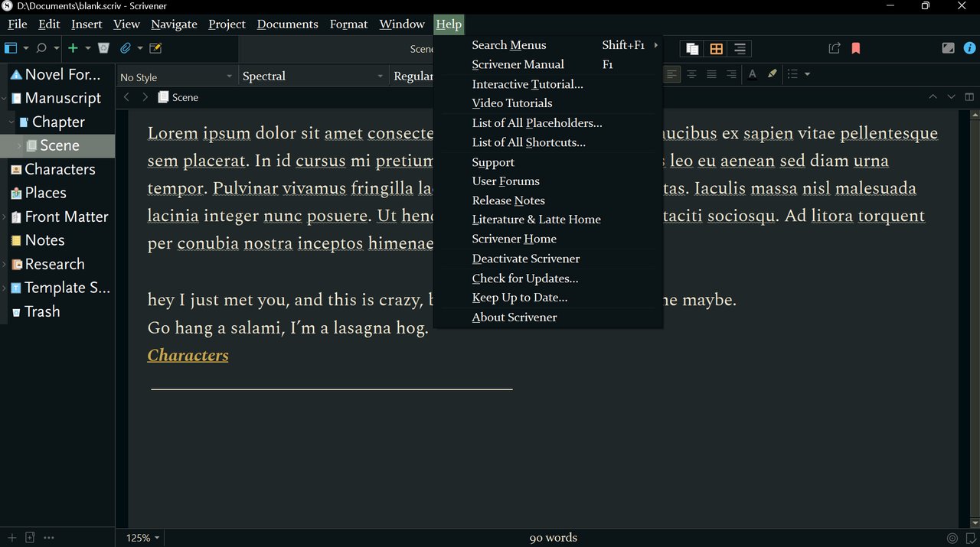Open the Navigate menu
Screen dimensions: 980x547
174,24
